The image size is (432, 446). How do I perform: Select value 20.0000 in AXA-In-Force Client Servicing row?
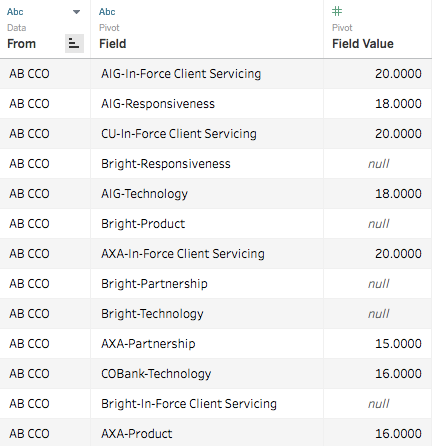coord(398,254)
